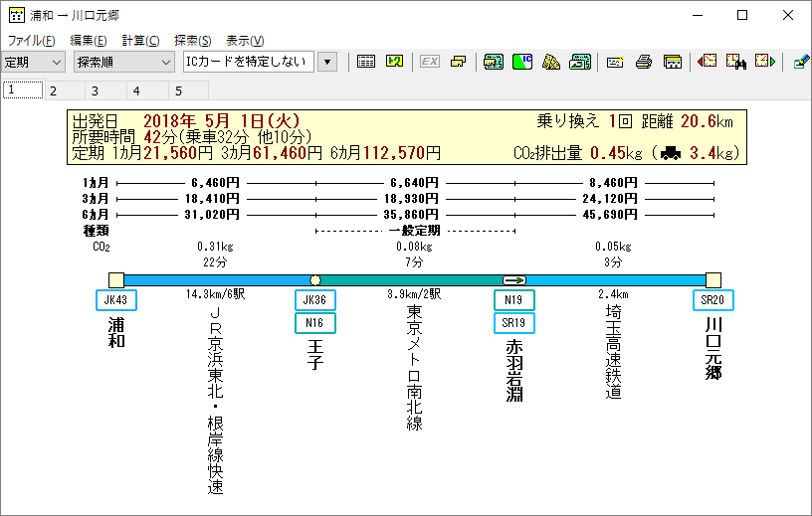Select route result tab 1
The height and width of the screenshot is (516, 812).
pyautogui.click(x=23, y=90)
